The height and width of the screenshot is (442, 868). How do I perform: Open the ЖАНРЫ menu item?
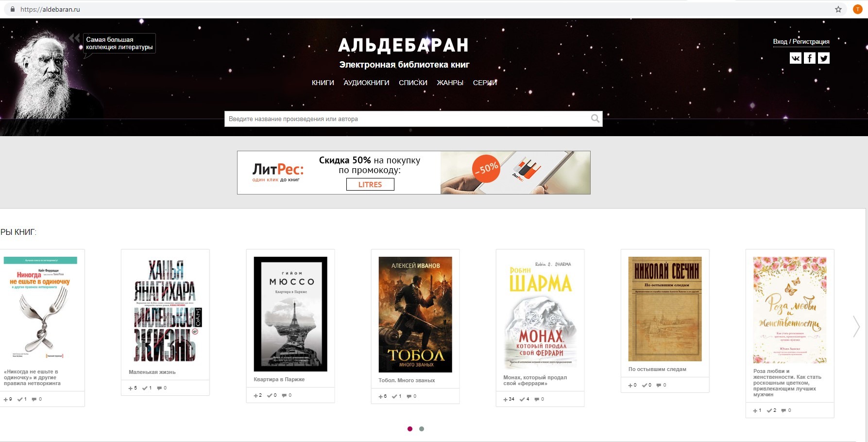click(x=450, y=83)
